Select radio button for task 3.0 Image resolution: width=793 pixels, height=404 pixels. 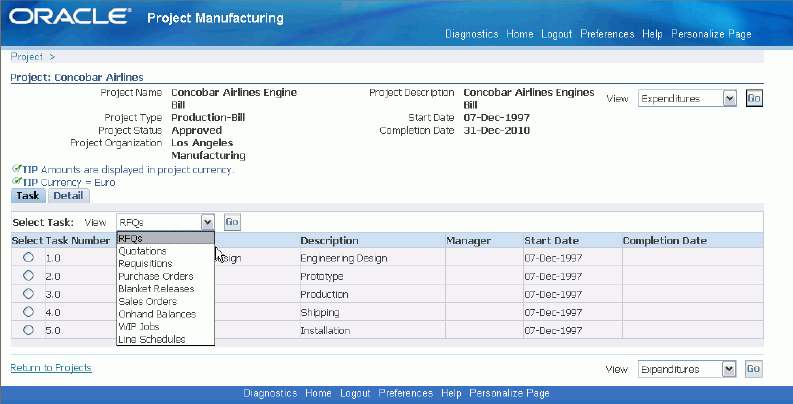pos(28,294)
